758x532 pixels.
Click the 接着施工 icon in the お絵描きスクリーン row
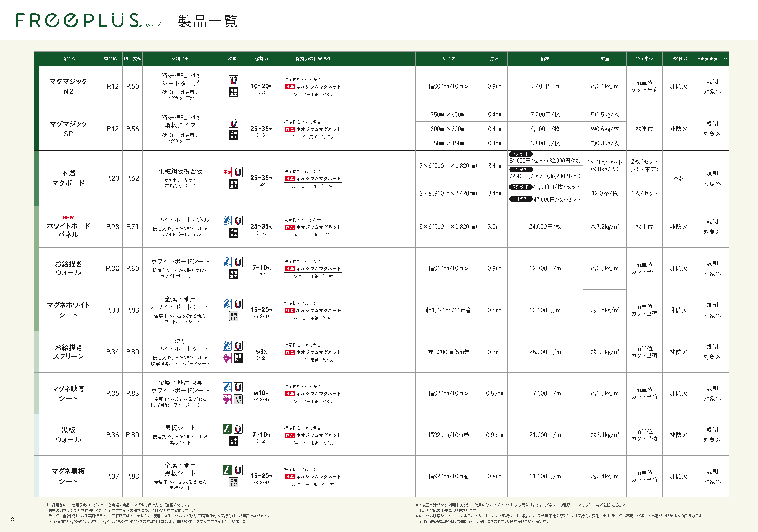tap(238, 358)
